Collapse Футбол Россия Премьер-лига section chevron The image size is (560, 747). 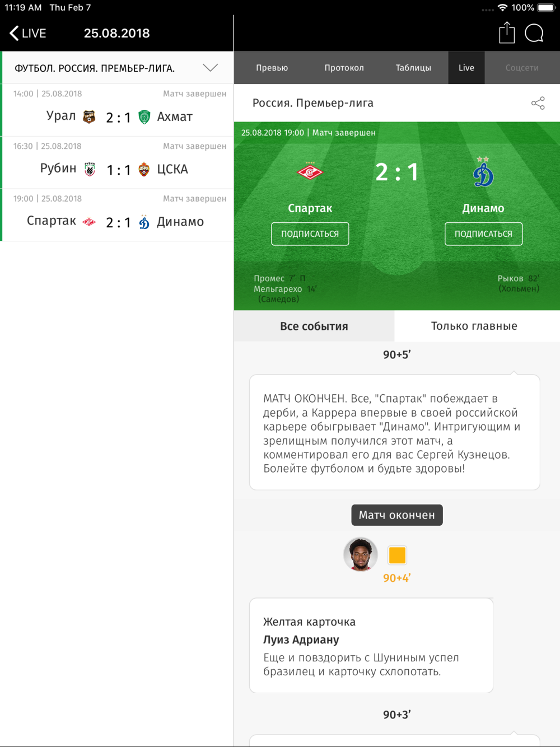pos(210,68)
